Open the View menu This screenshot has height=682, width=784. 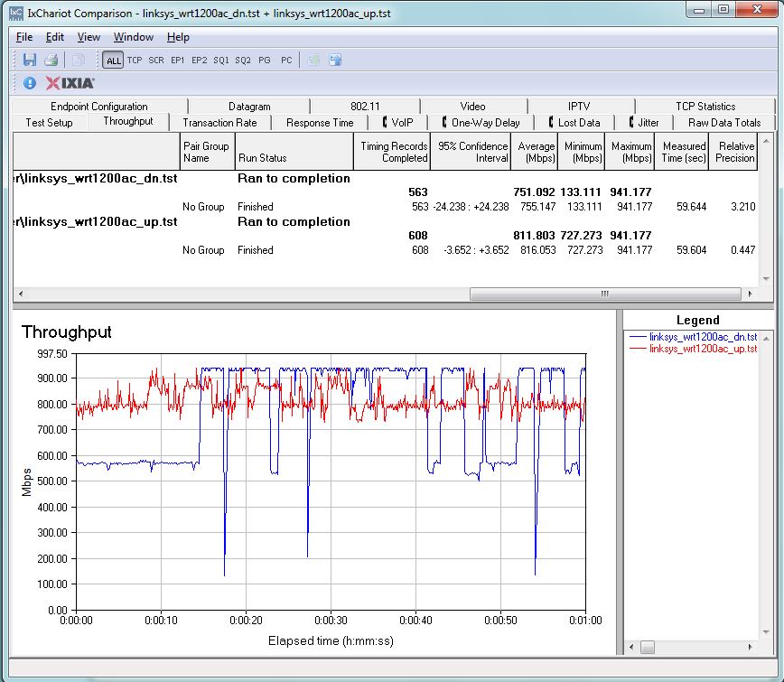[89, 37]
